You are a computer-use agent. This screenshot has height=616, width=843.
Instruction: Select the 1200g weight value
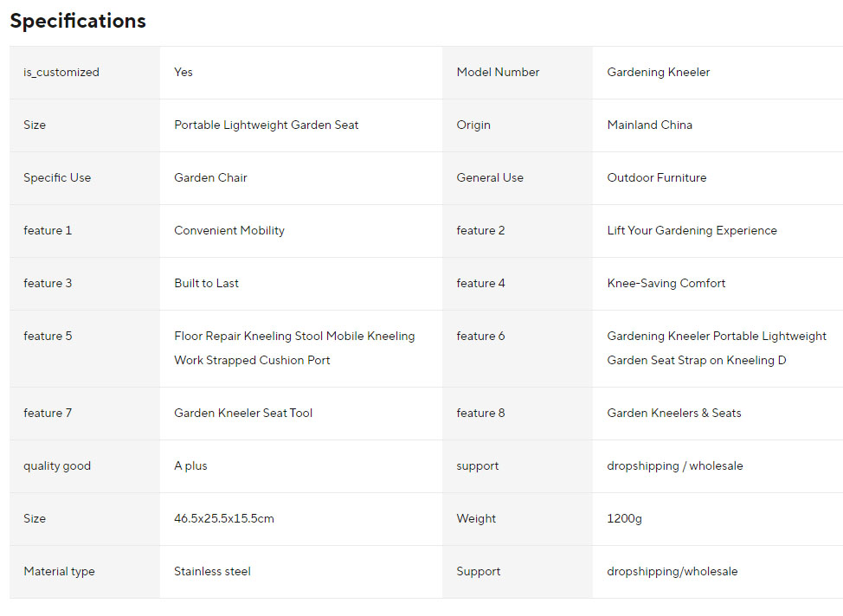click(624, 518)
